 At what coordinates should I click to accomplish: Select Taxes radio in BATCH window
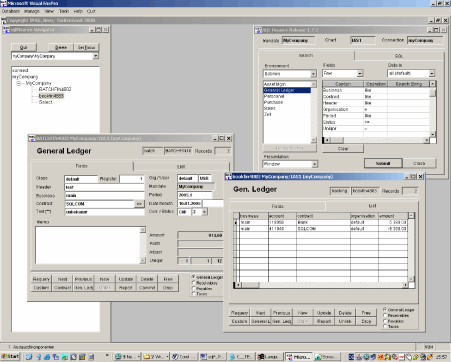pos(193,294)
